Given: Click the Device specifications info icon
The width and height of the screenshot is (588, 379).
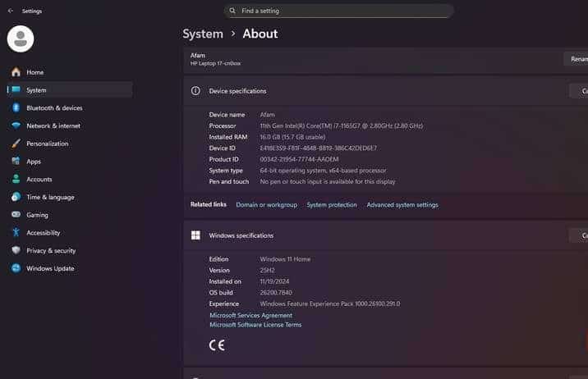Looking at the screenshot, I should [x=195, y=90].
